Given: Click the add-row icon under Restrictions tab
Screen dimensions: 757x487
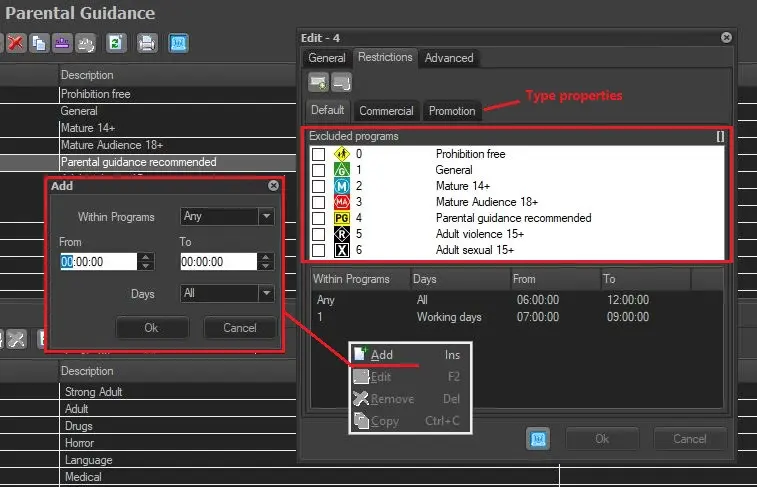Looking at the screenshot, I should (x=318, y=82).
